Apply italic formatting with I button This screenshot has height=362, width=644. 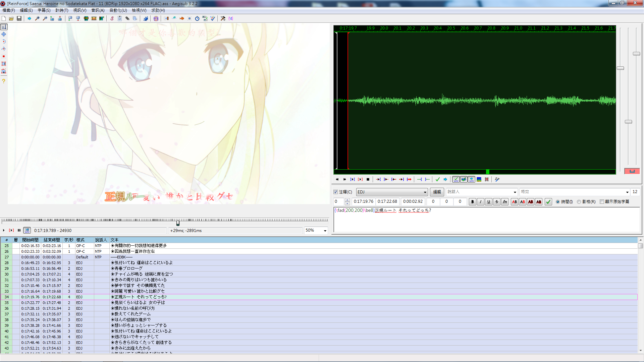481,202
